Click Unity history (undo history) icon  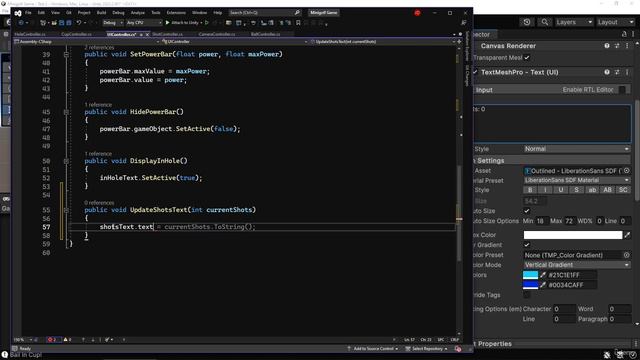click(x=527, y=22)
